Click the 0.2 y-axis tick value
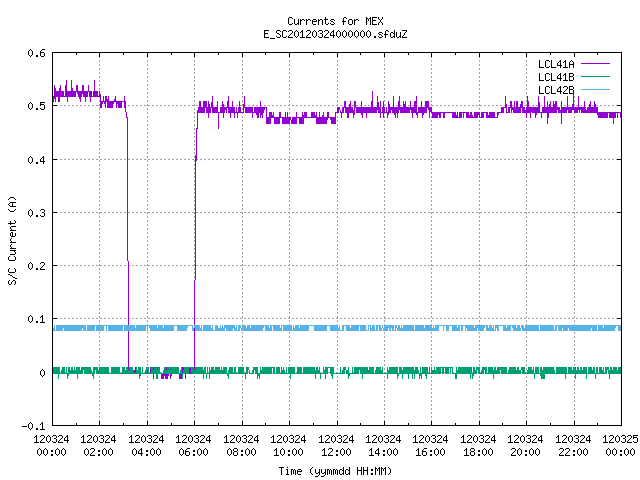 point(36,266)
